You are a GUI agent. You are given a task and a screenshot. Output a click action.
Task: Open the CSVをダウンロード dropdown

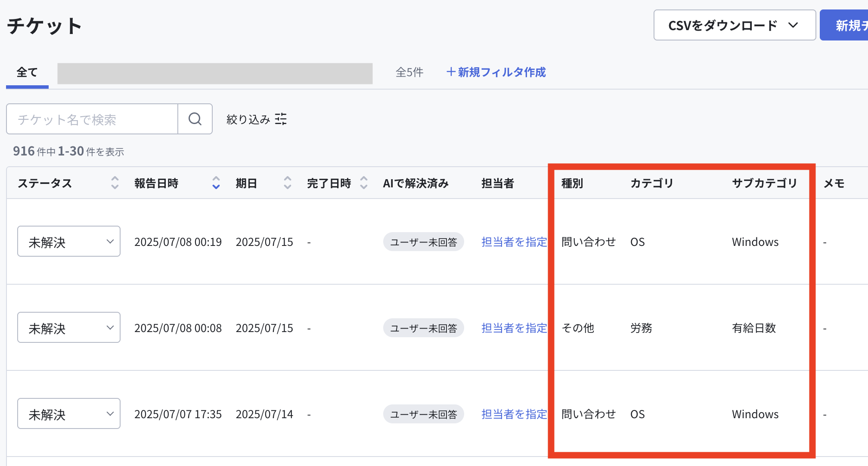(x=735, y=25)
